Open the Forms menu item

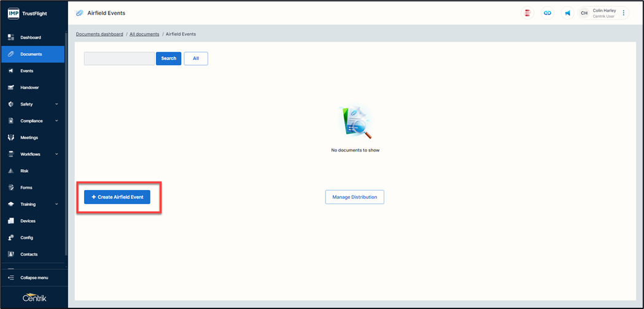tap(33, 188)
